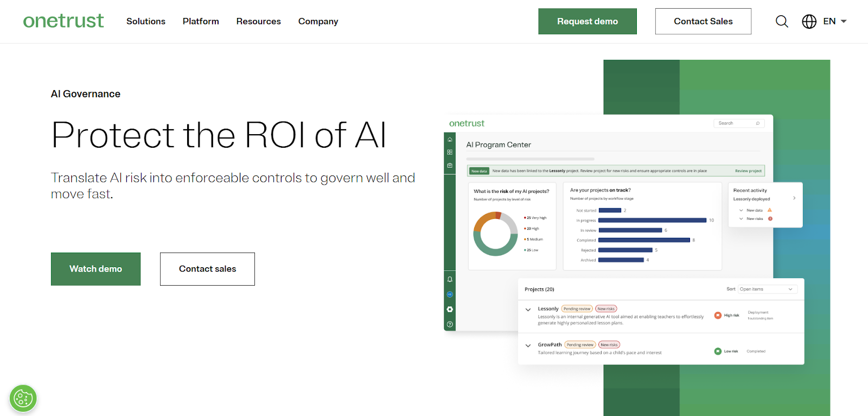Click the orange warning triangle beside New data

point(770,210)
